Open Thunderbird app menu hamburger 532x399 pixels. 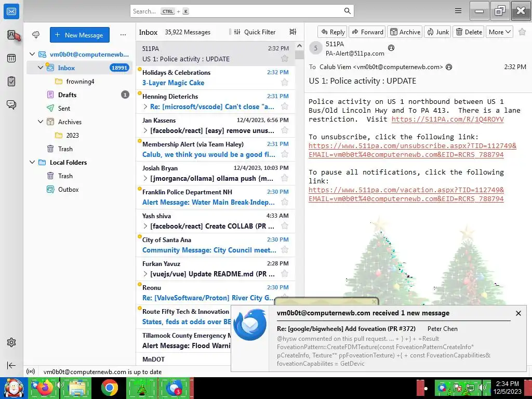[458, 11]
